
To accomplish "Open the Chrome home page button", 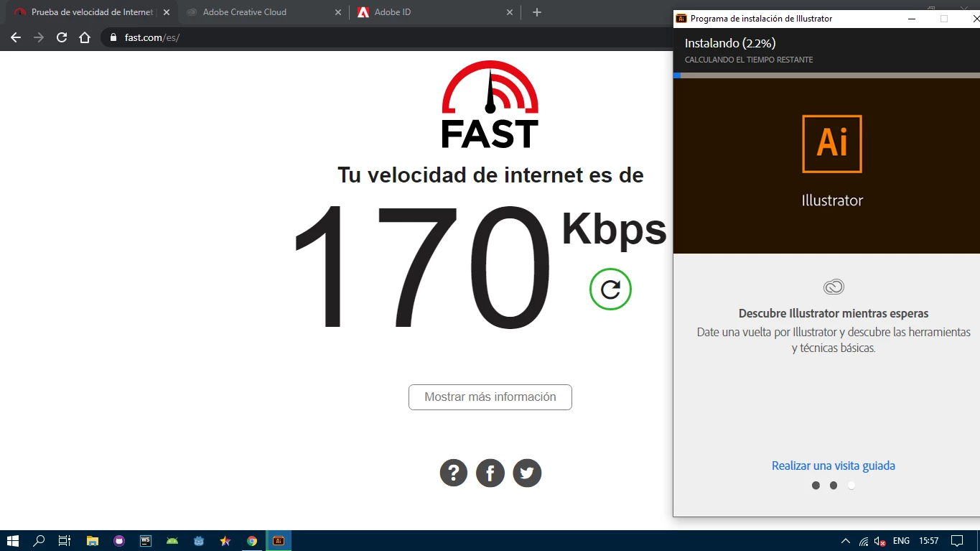I will pyautogui.click(x=85, y=37).
